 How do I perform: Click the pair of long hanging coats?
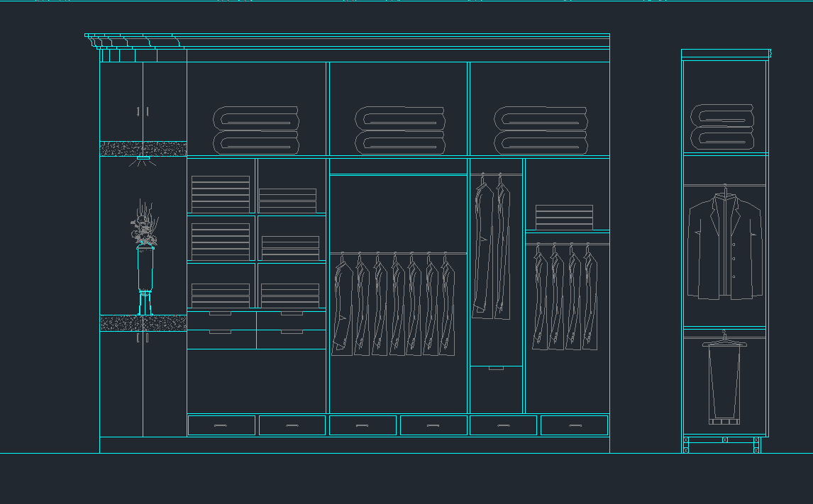492,248
